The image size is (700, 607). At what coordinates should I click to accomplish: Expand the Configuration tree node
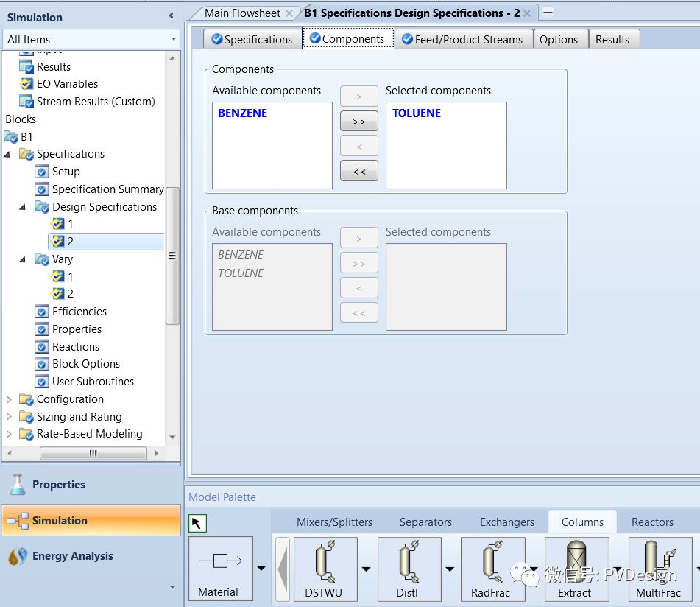9,399
